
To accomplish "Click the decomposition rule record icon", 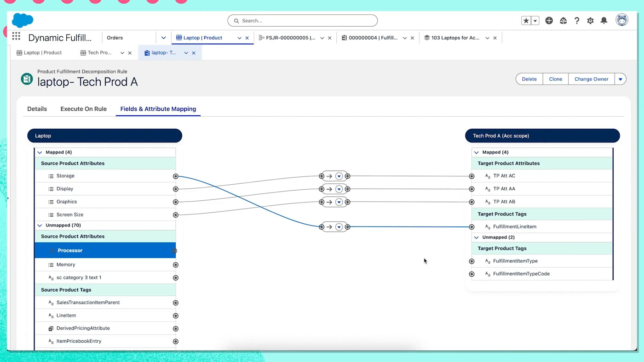I will pos(27,79).
